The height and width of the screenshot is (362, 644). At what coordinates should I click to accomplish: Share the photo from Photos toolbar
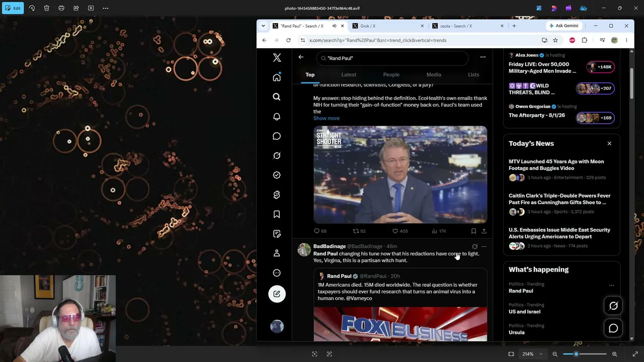point(76,8)
